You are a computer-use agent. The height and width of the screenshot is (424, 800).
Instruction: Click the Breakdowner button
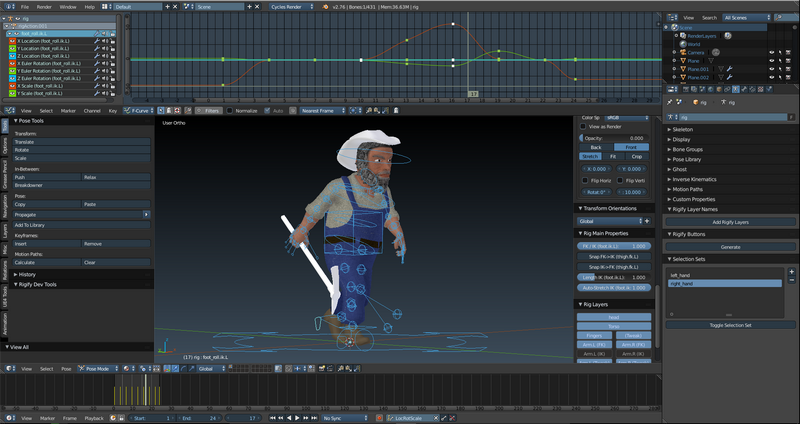click(81, 185)
